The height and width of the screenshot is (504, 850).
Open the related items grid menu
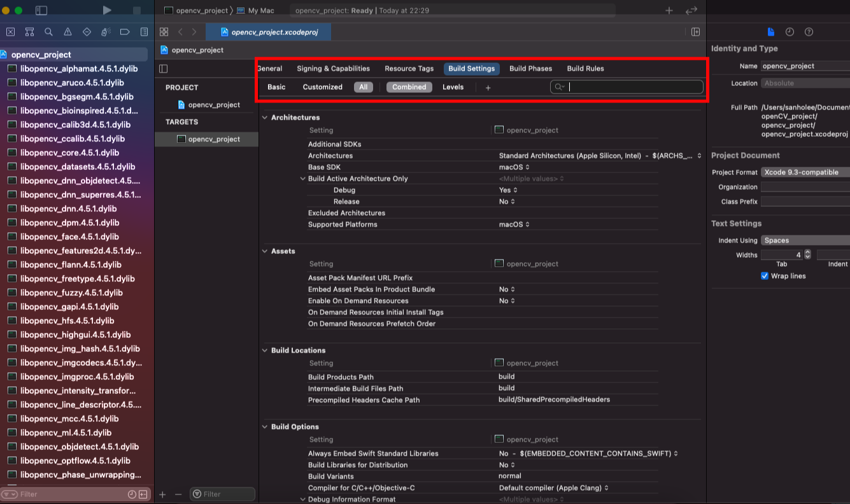[x=164, y=32]
